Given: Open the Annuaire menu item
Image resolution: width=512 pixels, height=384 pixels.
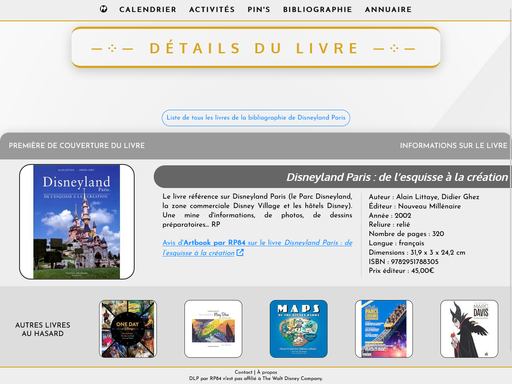Looking at the screenshot, I should click(388, 10).
